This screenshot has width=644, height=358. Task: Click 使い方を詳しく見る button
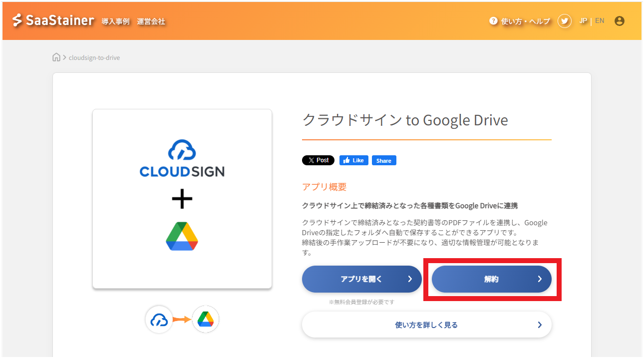427,325
